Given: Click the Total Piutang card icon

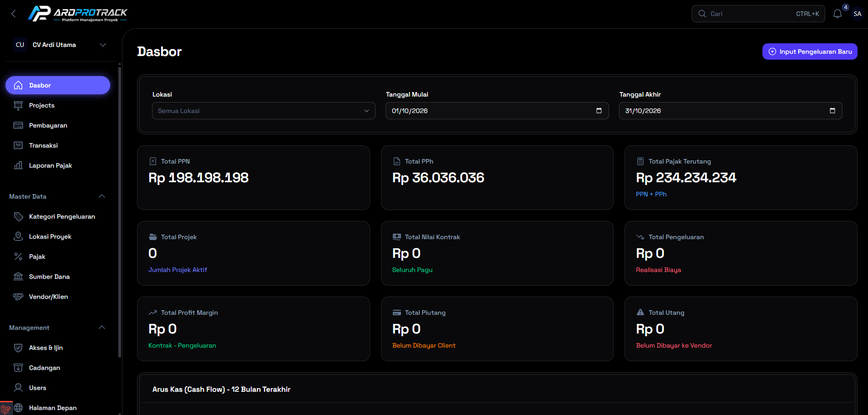Looking at the screenshot, I should [397, 313].
